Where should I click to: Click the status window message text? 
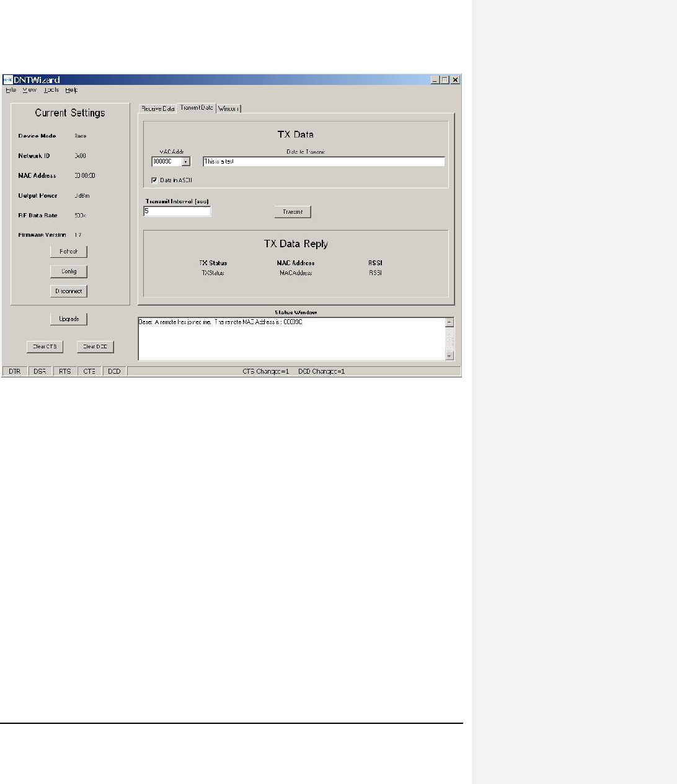220,322
